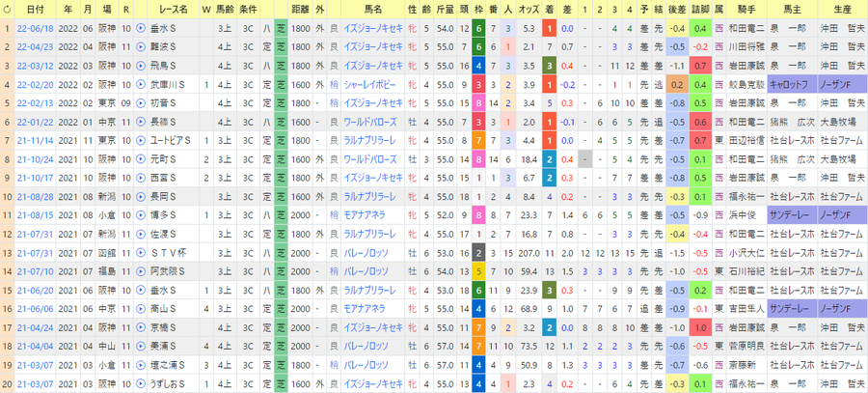Select the race name うずしおS
This screenshot has width=868, height=393.
tap(167, 384)
